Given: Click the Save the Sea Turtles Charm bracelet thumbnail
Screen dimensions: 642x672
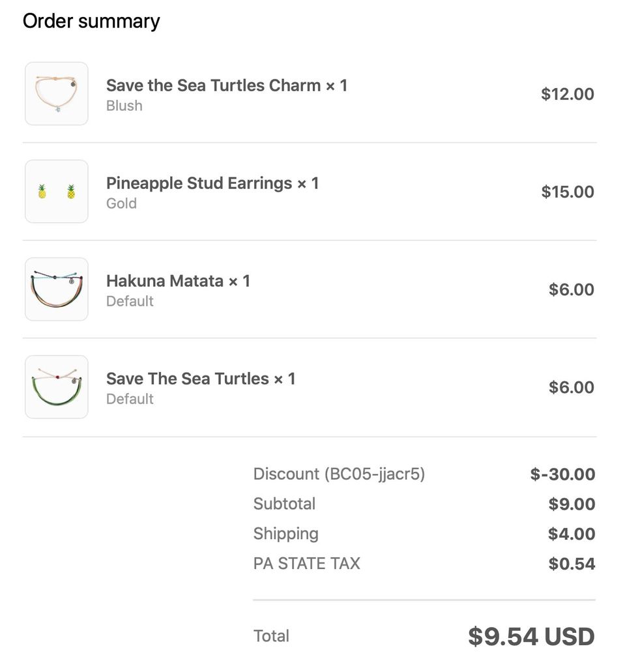Looking at the screenshot, I should [57, 93].
